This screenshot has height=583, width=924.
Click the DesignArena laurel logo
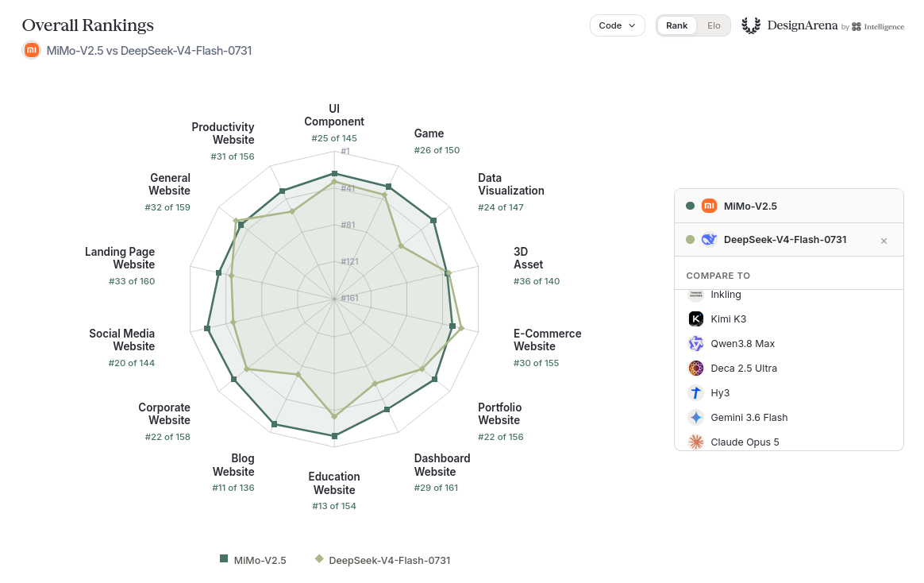coord(751,25)
